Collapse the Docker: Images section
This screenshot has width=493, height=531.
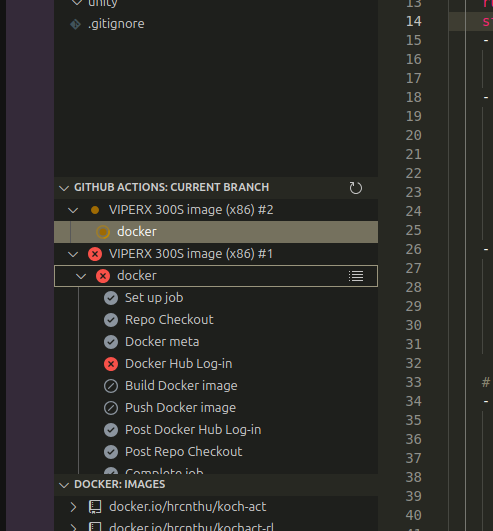coord(64,485)
